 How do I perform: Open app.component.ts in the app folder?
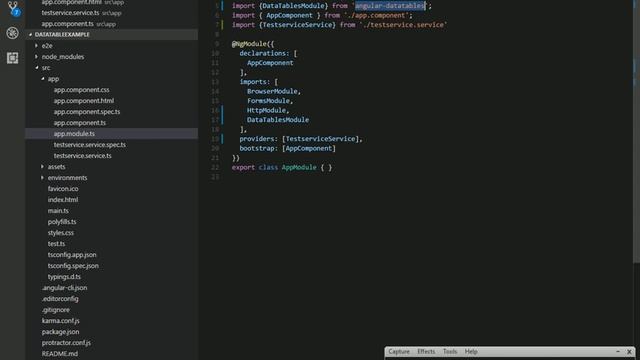click(x=80, y=123)
